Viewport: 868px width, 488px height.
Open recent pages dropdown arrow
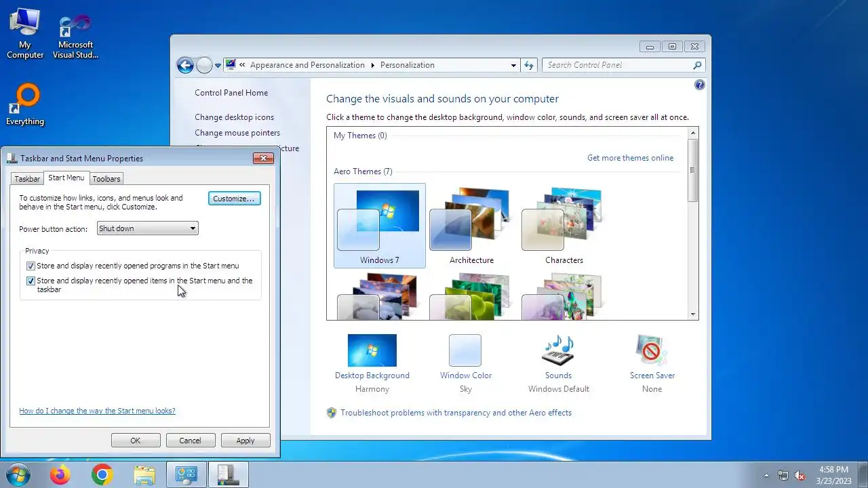click(218, 66)
